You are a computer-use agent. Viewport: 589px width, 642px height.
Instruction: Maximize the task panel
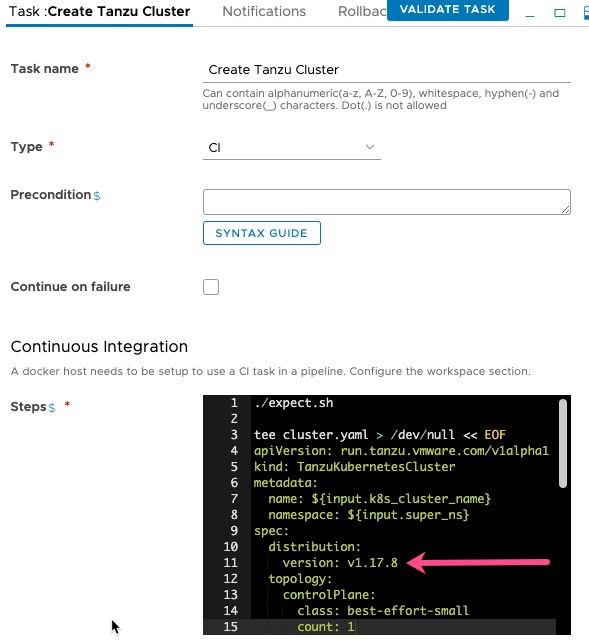click(x=560, y=13)
